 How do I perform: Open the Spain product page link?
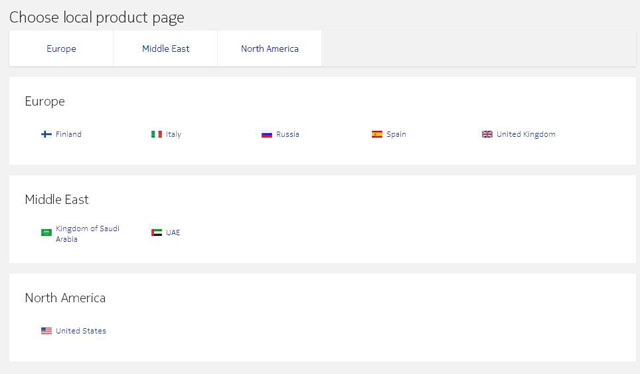coord(396,134)
